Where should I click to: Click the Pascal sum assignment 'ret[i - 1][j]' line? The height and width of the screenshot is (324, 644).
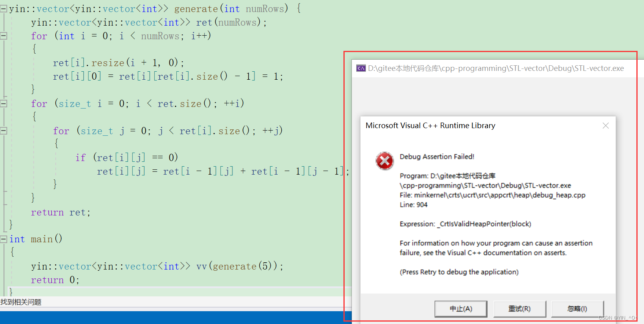pos(223,171)
